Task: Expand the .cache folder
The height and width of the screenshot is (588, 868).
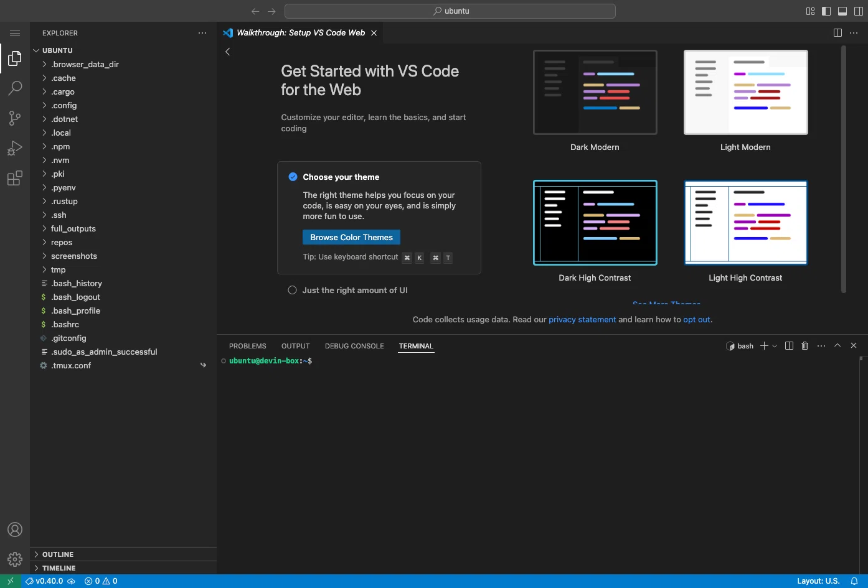Action: [123, 78]
